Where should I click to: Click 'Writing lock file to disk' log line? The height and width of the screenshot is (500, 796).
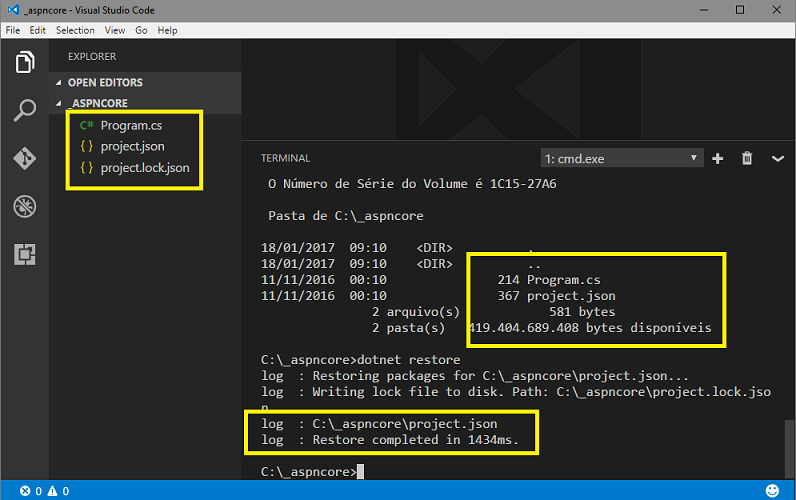tap(516, 392)
